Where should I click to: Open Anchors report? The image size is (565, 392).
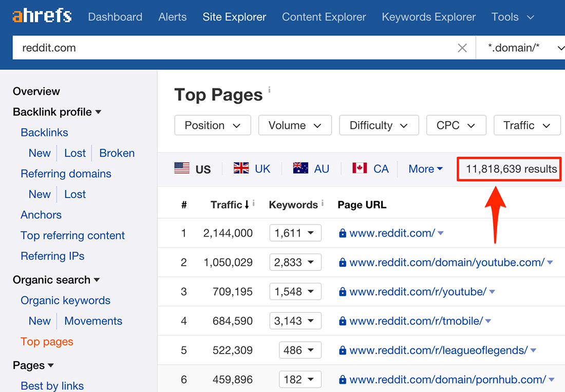(41, 215)
